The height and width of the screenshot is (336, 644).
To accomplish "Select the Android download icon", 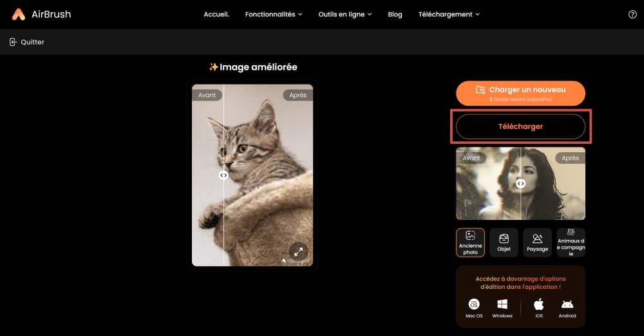I will [567, 304].
